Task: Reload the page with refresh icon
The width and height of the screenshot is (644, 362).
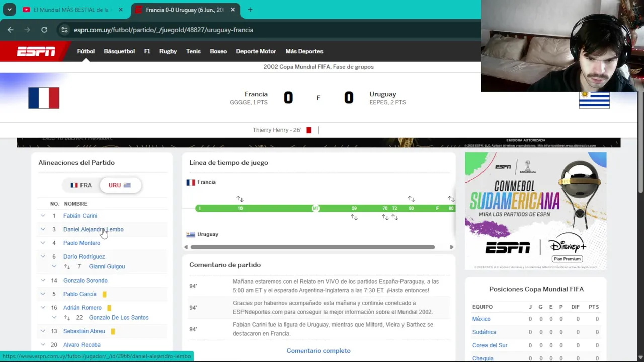Action: point(44,30)
